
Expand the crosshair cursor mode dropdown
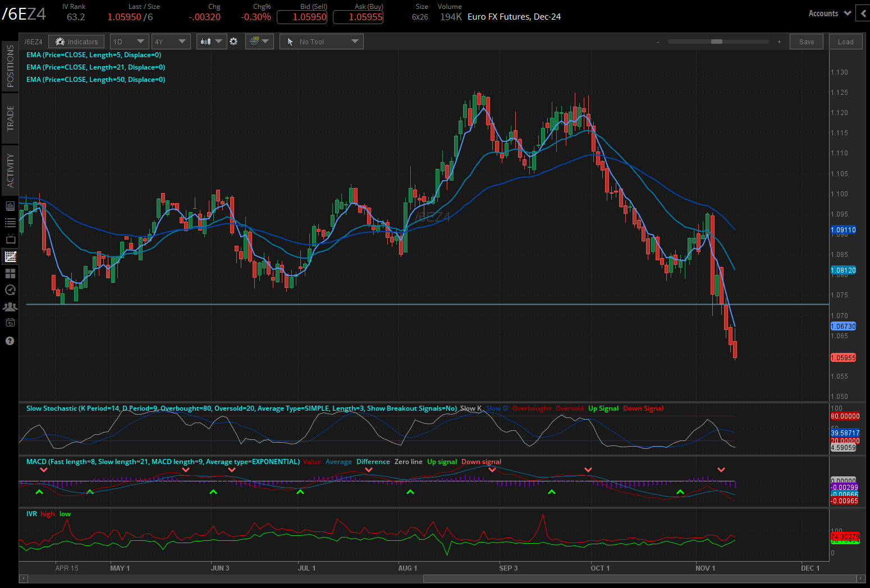click(259, 42)
